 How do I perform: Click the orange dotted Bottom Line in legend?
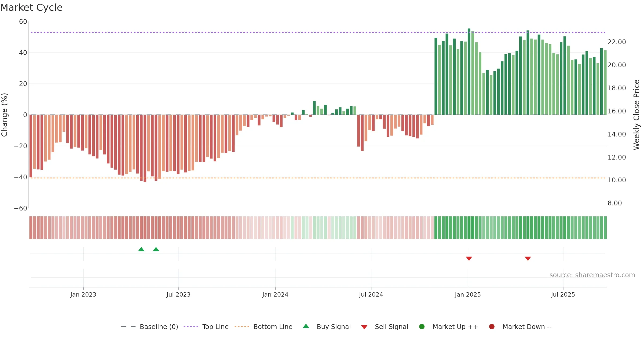(242, 327)
